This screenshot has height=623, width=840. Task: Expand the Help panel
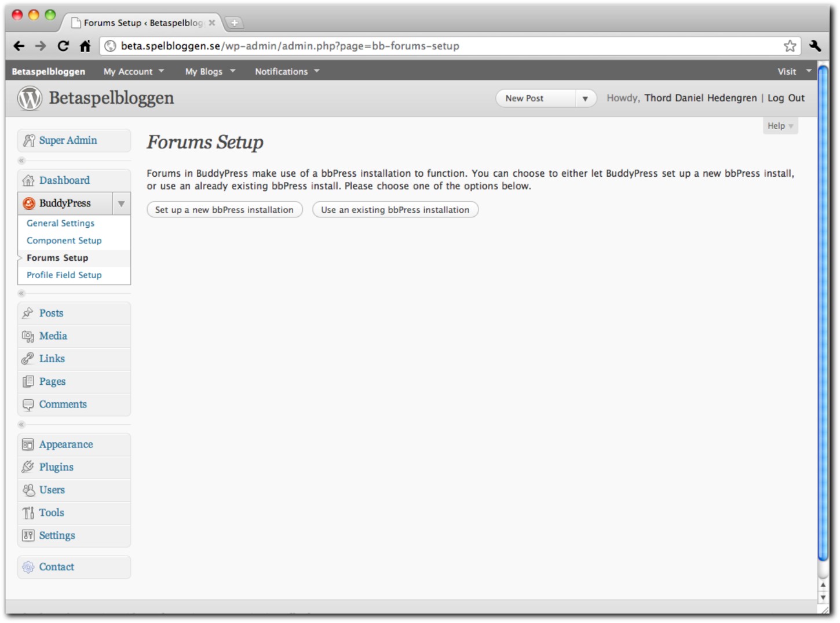[x=780, y=126]
